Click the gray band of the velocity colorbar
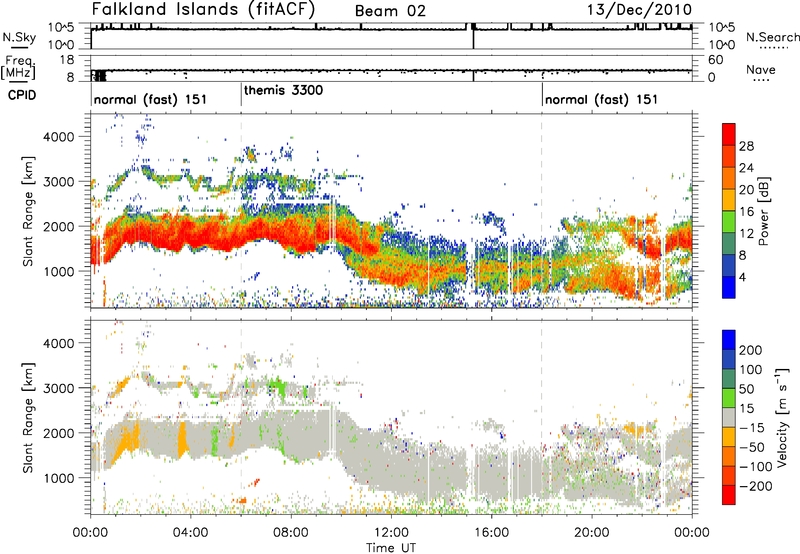Screen dimensions: 800x554 tap(729, 418)
